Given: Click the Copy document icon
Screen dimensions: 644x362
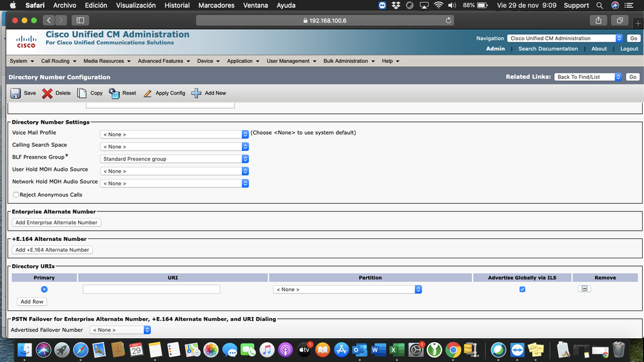Looking at the screenshot, I should click(x=82, y=93).
